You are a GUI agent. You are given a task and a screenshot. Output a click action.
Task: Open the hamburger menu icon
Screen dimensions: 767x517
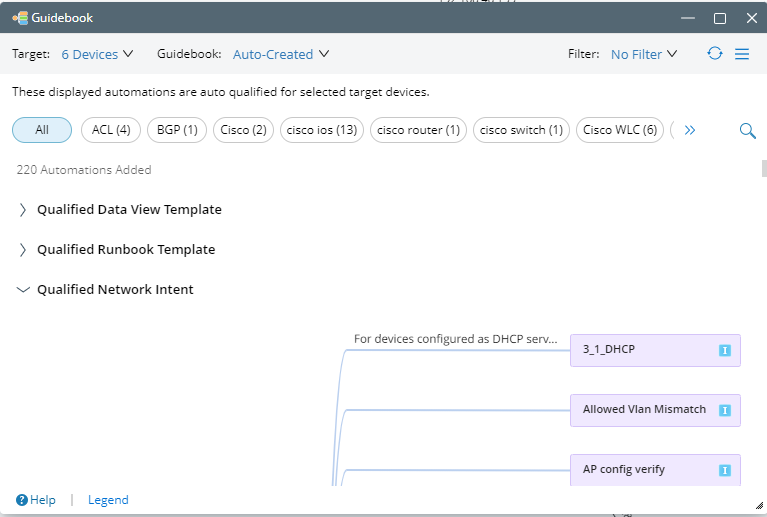point(742,54)
